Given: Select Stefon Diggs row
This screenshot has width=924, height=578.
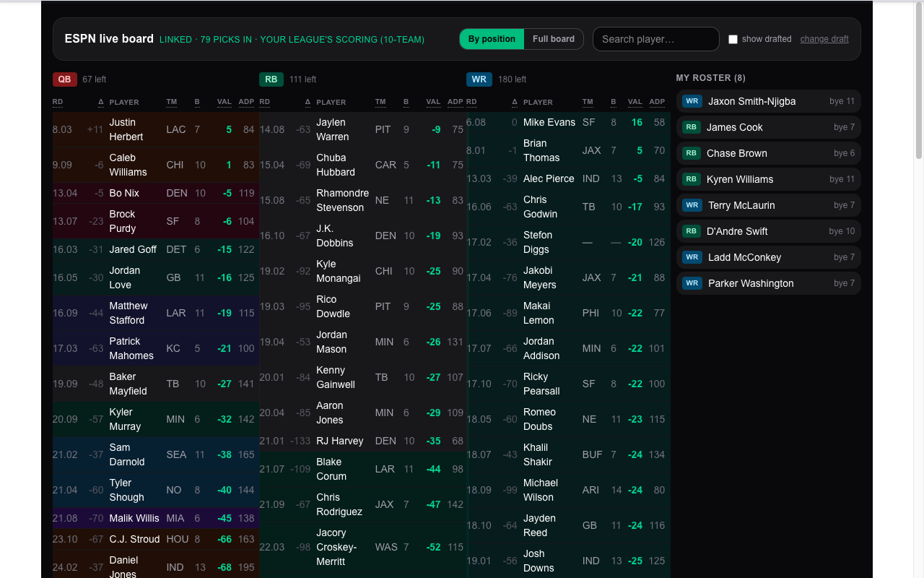Looking at the screenshot, I should pos(569,243).
